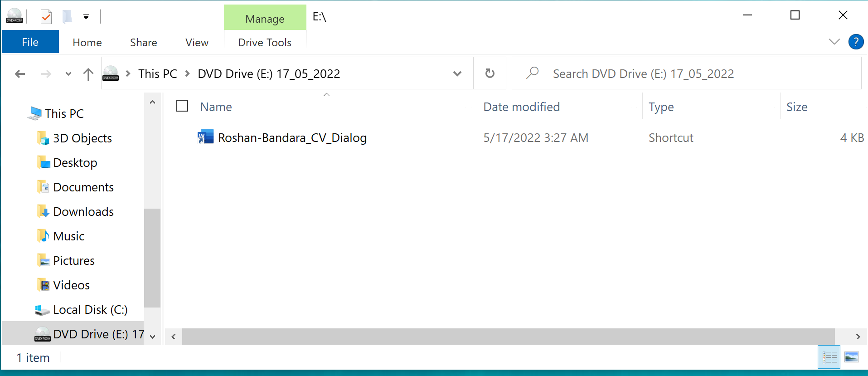Sort files by Date modified column
This screenshot has height=376, width=868.
pyautogui.click(x=521, y=107)
